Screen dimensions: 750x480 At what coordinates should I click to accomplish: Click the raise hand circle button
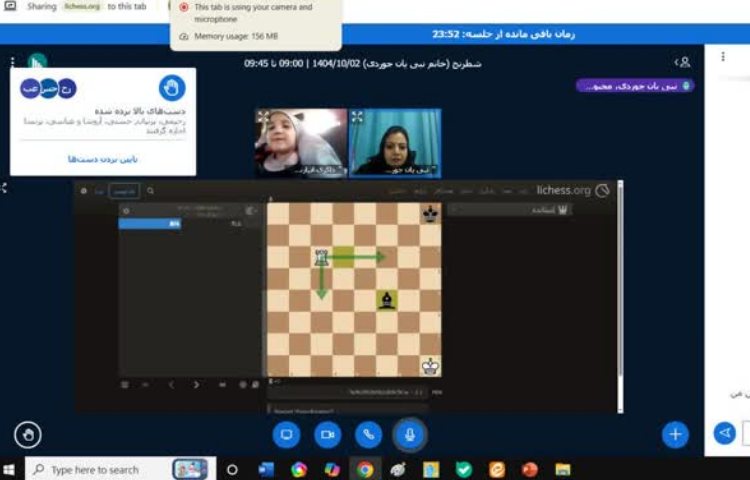28,435
